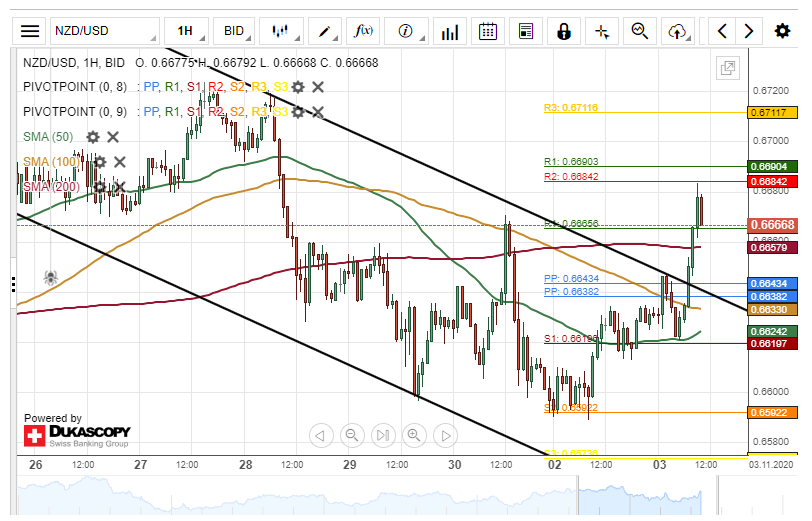Click the 0.65922 S2 price label
This screenshot has width=812, height=521.
point(772,413)
